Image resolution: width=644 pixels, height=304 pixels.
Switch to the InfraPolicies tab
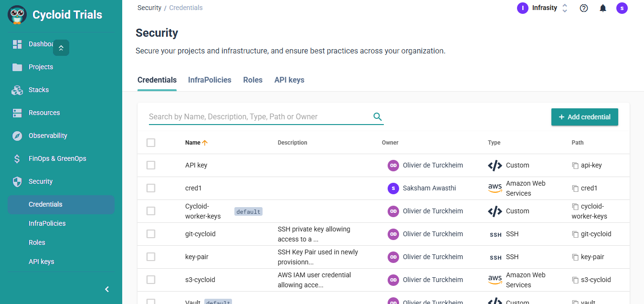tap(210, 80)
